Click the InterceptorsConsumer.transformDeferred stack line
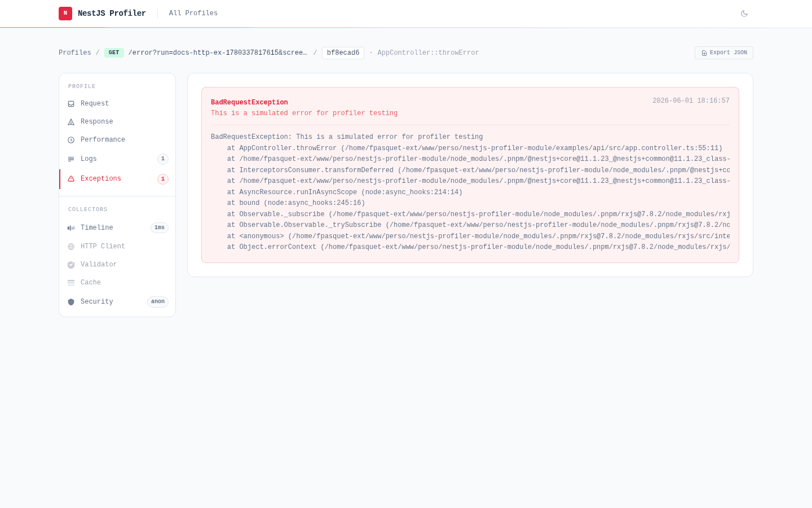The width and height of the screenshot is (812, 508). [478, 170]
